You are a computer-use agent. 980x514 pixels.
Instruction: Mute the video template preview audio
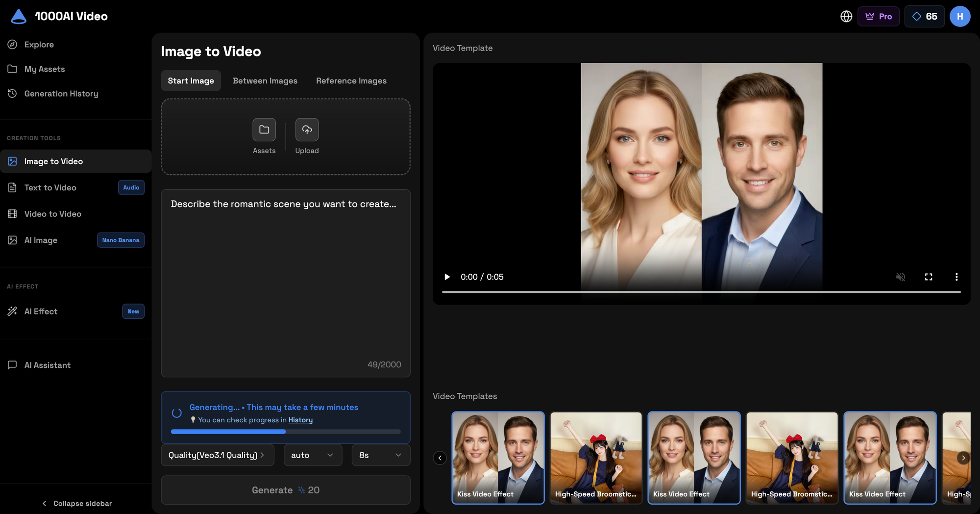901,277
